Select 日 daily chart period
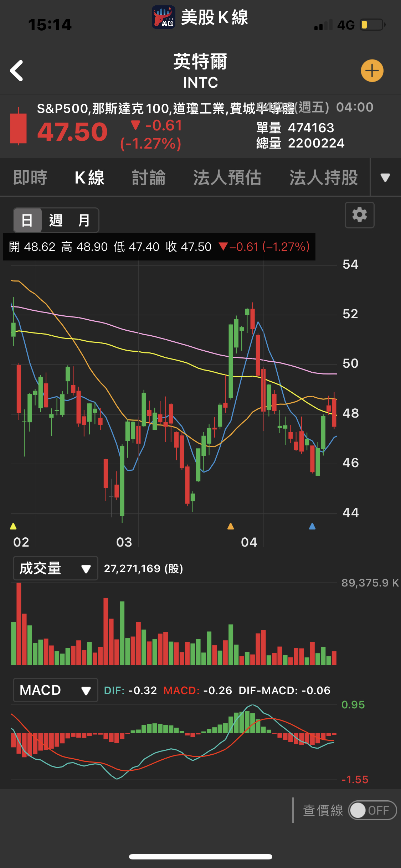Screen dimensions: 401x868 pyautogui.click(x=27, y=220)
